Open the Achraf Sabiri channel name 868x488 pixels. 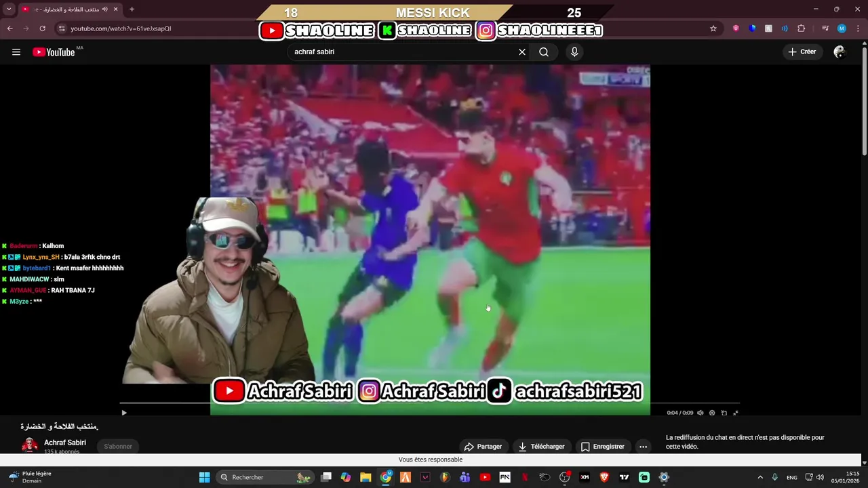(65, 443)
